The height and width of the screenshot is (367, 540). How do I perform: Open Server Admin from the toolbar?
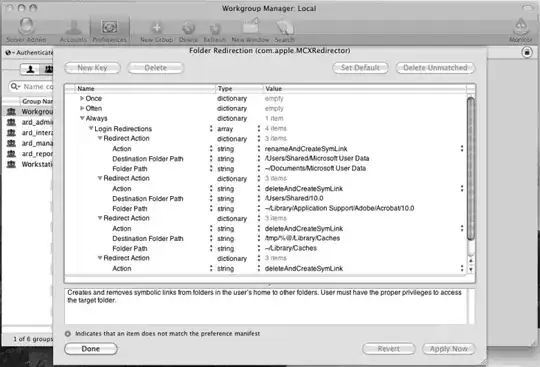click(26, 30)
